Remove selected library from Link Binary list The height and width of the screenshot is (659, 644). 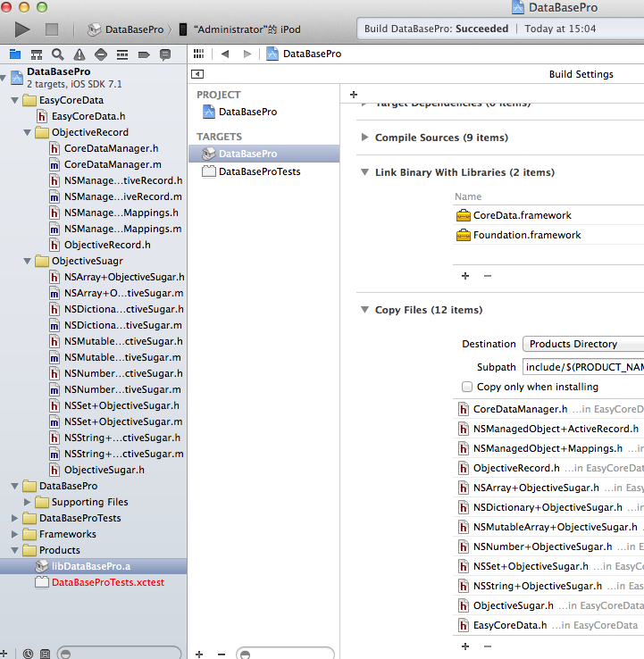point(488,276)
